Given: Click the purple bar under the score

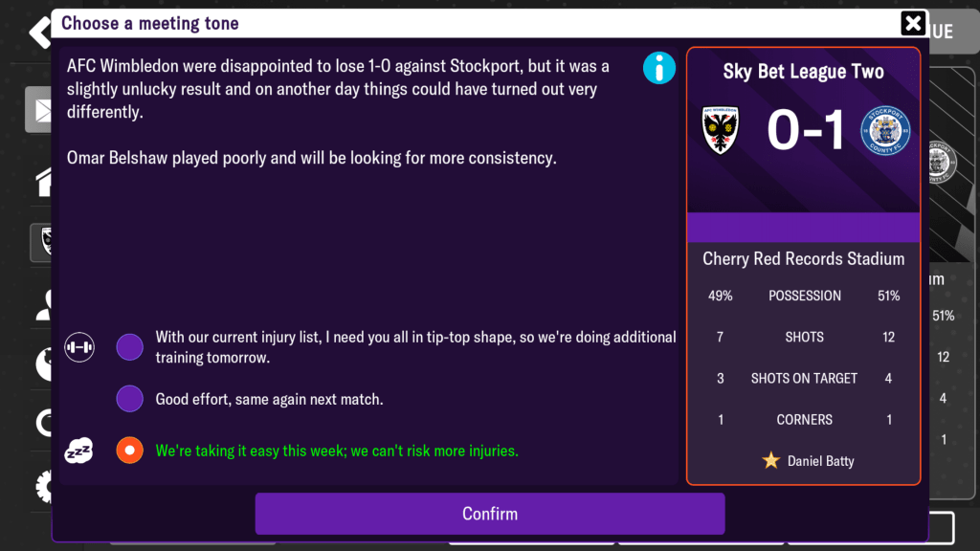Looking at the screenshot, I should point(803,228).
